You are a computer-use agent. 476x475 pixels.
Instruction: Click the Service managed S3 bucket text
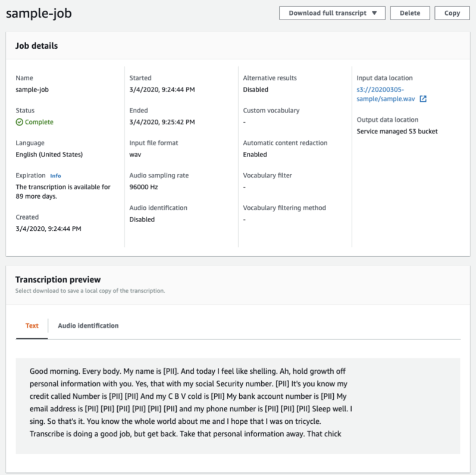397,132
